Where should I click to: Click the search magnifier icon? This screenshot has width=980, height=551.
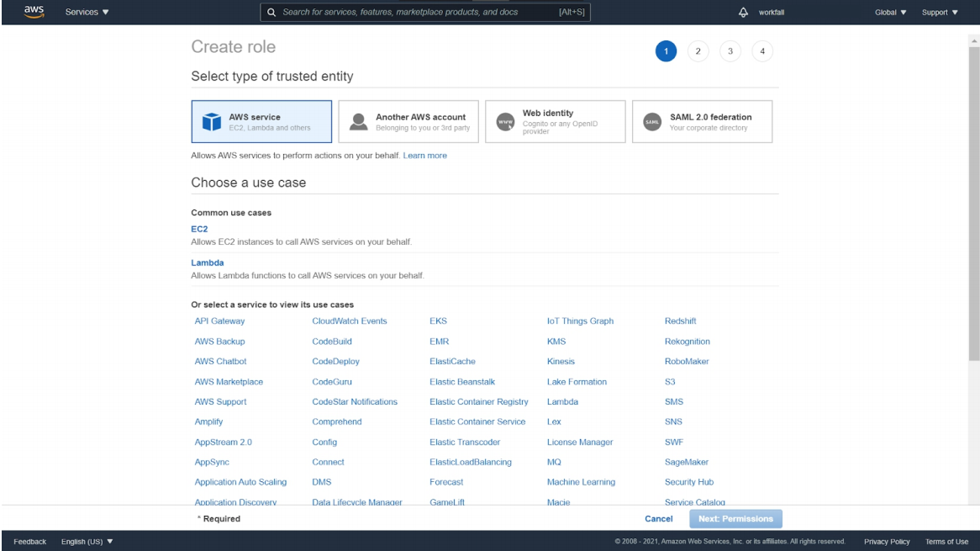click(271, 12)
